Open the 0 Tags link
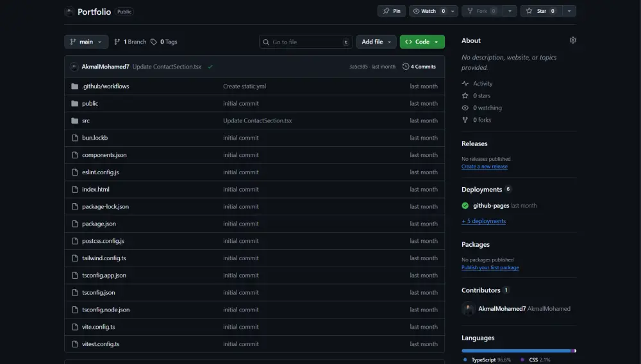 (164, 42)
